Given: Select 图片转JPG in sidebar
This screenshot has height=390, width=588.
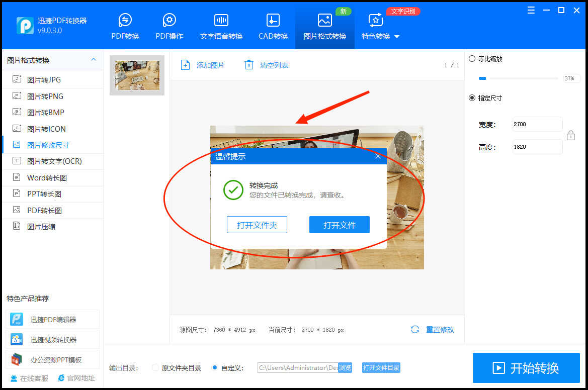Looking at the screenshot, I should click(52, 79).
